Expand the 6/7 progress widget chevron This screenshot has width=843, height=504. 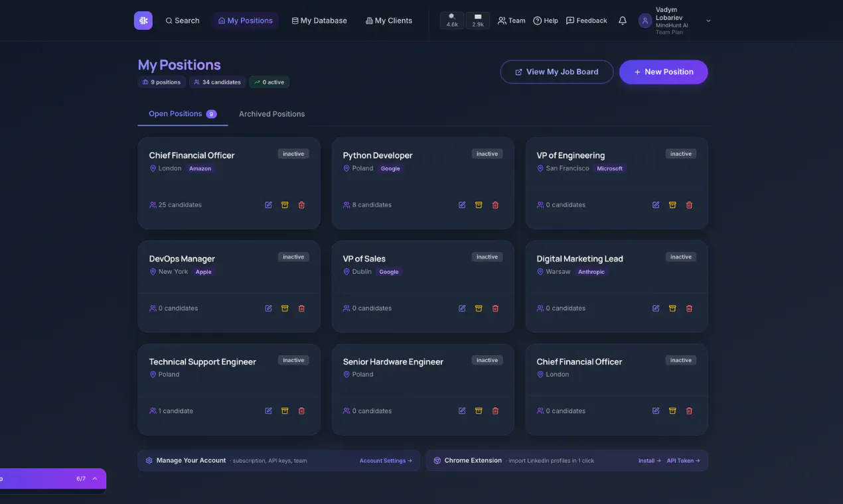click(95, 479)
